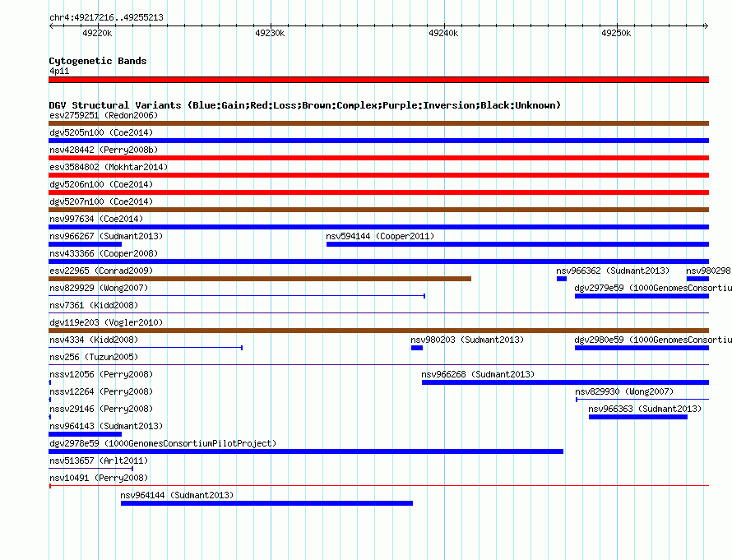732x560 pixels.
Task: Open variant nsv256 (Tuzun2005)
Action: [x=94, y=357]
